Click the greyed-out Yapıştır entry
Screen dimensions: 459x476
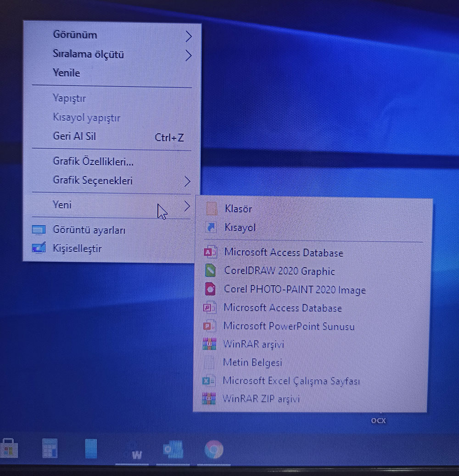[112, 98]
